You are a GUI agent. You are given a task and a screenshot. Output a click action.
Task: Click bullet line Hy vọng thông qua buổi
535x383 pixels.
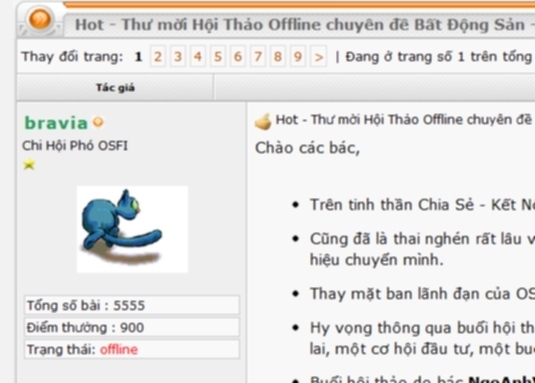(422, 338)
